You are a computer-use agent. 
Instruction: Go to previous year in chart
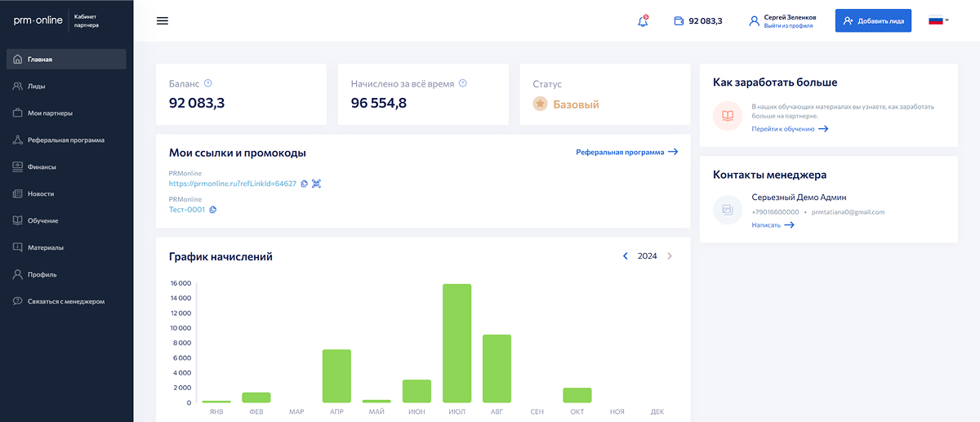pyautogui.click(x=626, y=256)
